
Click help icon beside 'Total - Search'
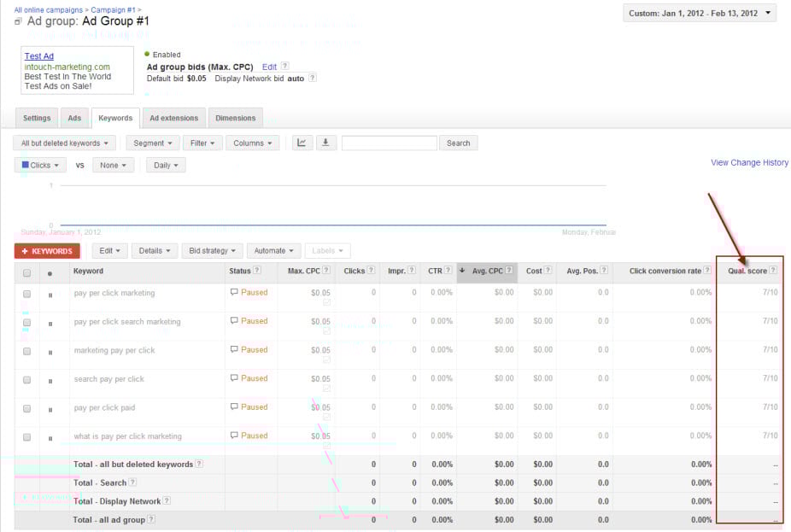pyautogui.click(x=132, y=482)
